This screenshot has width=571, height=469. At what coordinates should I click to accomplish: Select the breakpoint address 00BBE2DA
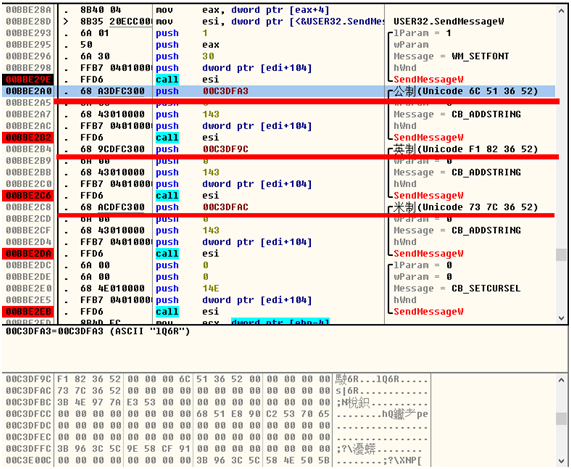click(28, 253)
